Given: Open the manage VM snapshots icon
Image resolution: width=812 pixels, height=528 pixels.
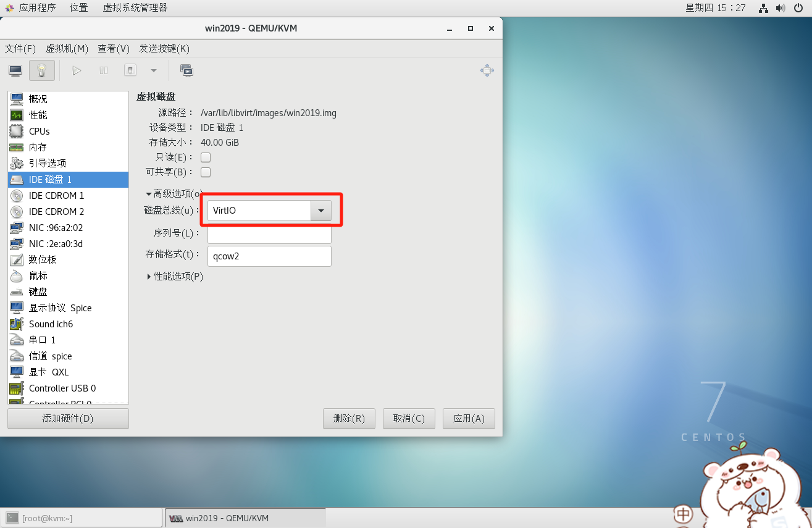Looking at the screenshot, I should (x=186, y=70).
